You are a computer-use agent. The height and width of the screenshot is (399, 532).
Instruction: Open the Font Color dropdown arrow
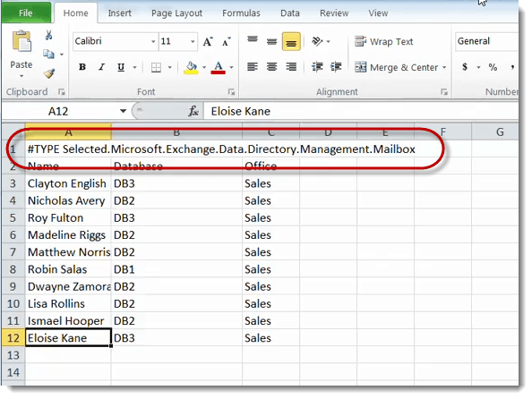pyautogui.click(x=231, y=67)
